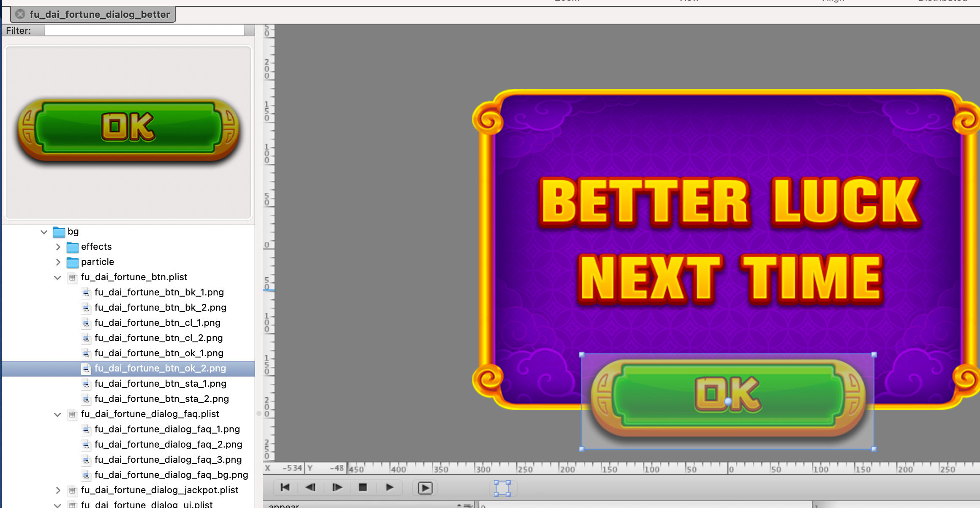
Task: Collapse fu_dai_fortune_btn.plist tree node
Action: click(x=57, y=278)
